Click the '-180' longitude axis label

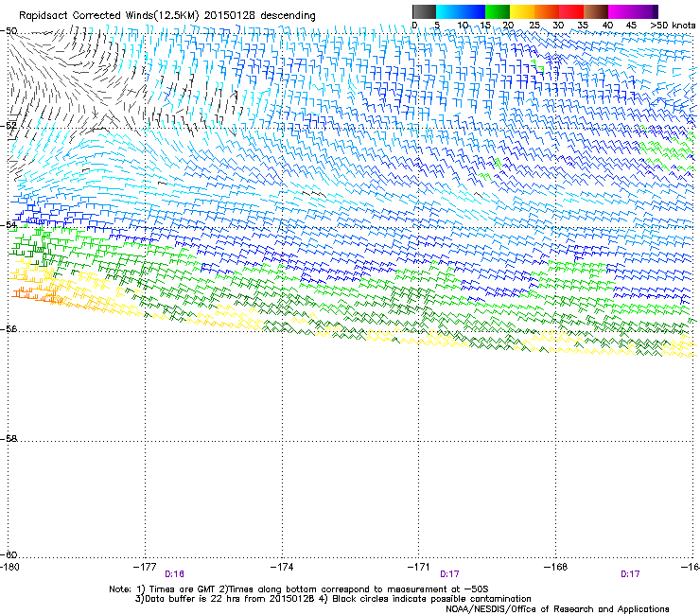[x=9, y=567]
